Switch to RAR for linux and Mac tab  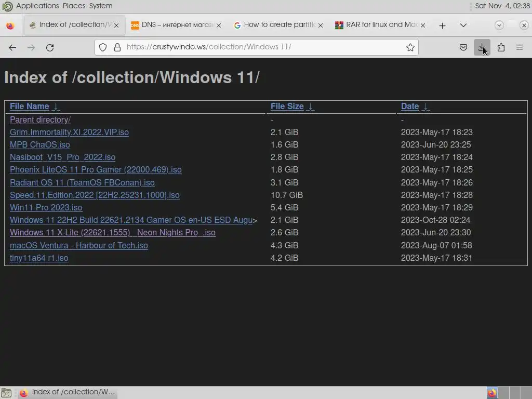click(380, 25)
